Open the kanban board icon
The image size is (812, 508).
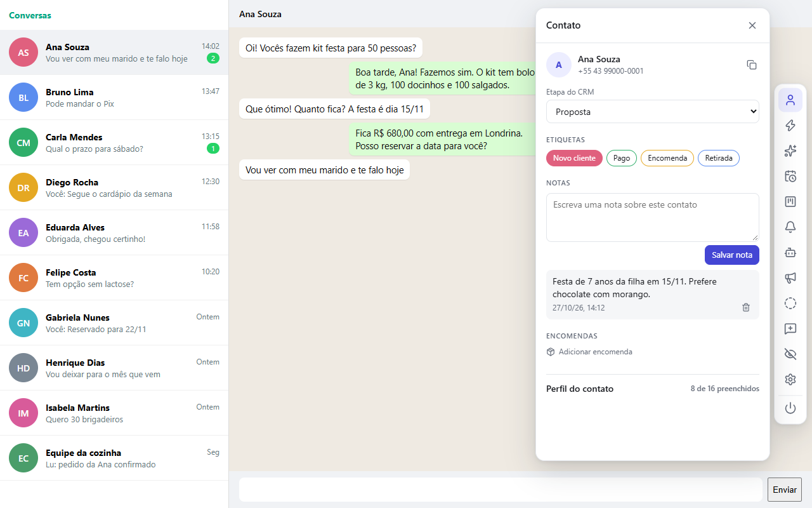[790, 202]
